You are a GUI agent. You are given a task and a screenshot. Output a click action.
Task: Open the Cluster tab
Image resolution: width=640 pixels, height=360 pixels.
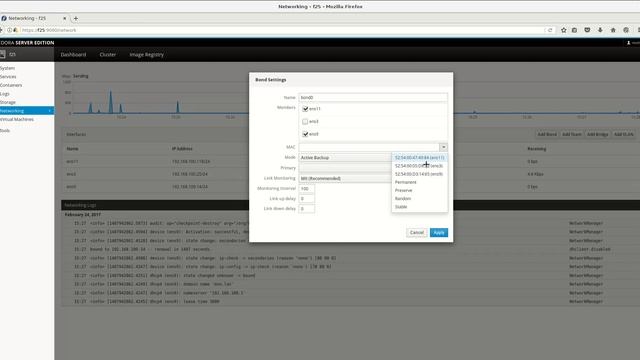[x=108, y=54]
